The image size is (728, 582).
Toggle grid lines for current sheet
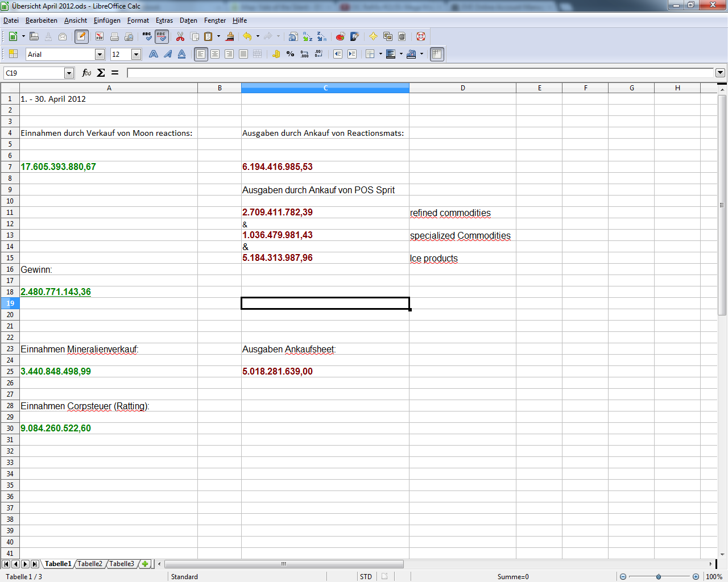pyautogui.click(x=437, y=54)
